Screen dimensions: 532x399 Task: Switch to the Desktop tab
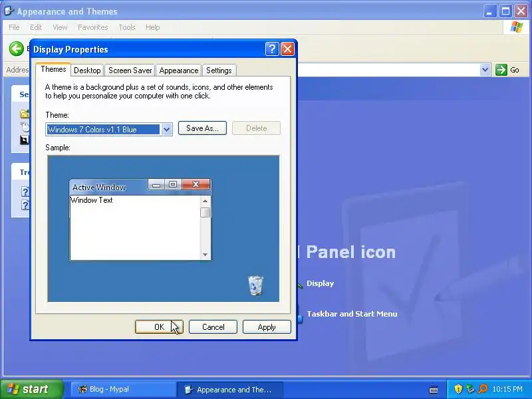(87, 70)
